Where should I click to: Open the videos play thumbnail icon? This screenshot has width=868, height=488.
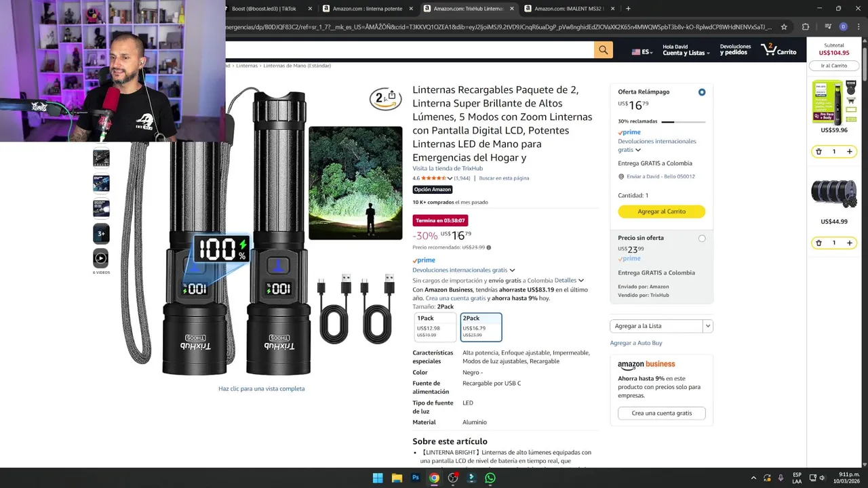tap(101, 258)
